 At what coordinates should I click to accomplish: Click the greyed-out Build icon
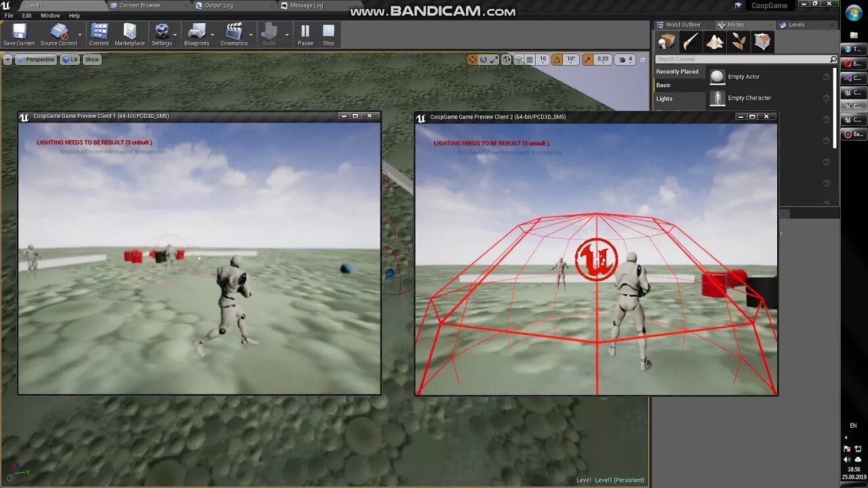point(269,31)
